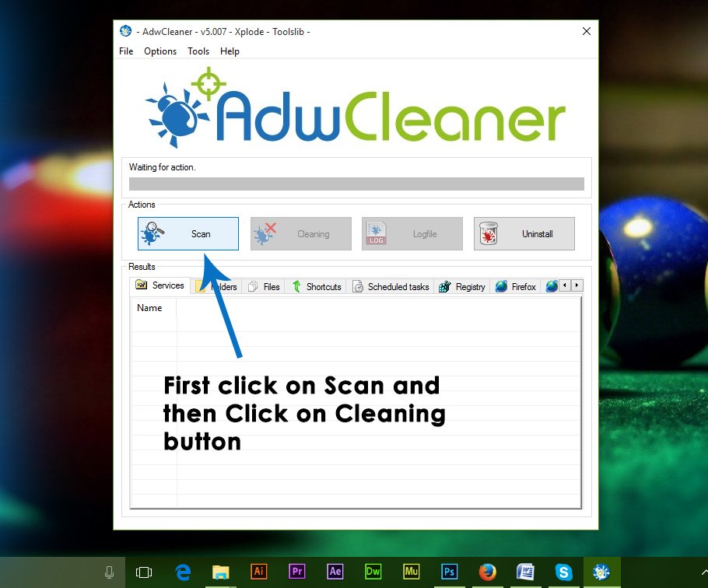Open Task View from the taskbar
Screen dimensions: 708x588
pos(144,572)
